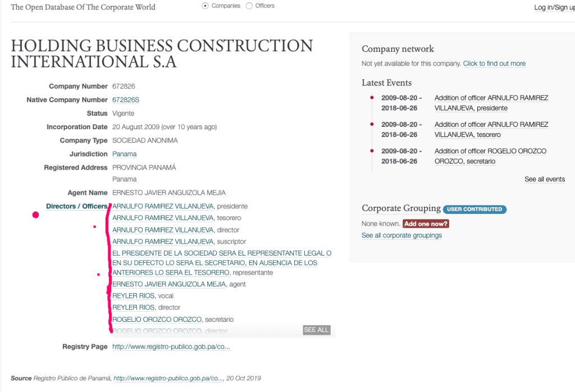Open the Log in/Sign up link
Screen dimensions: 575x392
[x=554, y=7]
